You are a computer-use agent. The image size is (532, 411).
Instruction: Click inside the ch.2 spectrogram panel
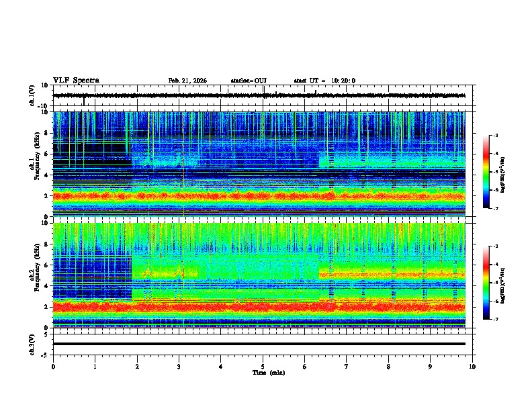(259, 275)
